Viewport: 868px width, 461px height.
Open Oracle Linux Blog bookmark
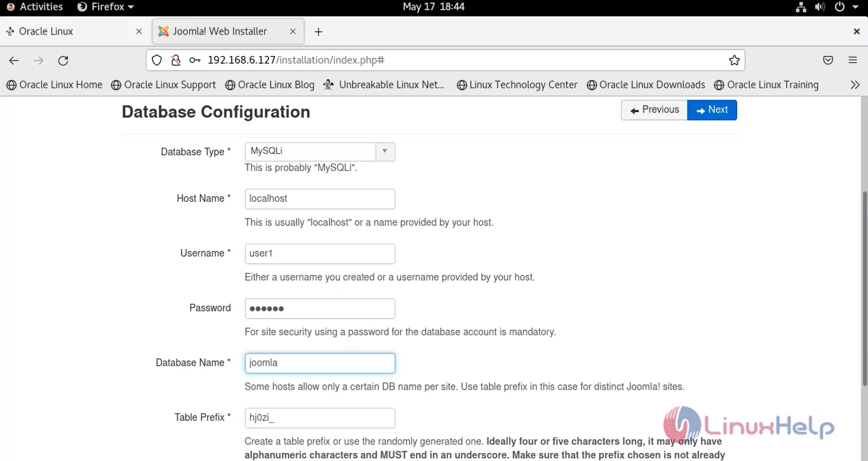[270, 85]
